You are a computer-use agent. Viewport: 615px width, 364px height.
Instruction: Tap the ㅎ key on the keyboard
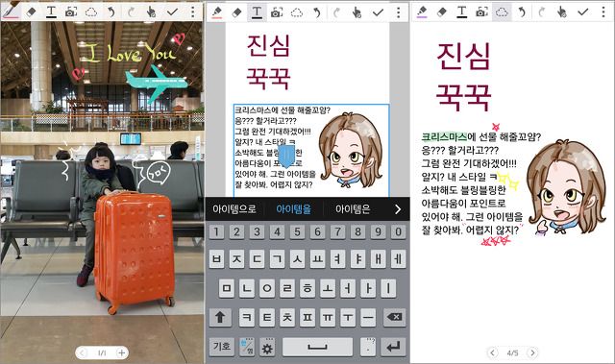click(x=307, y=288)
